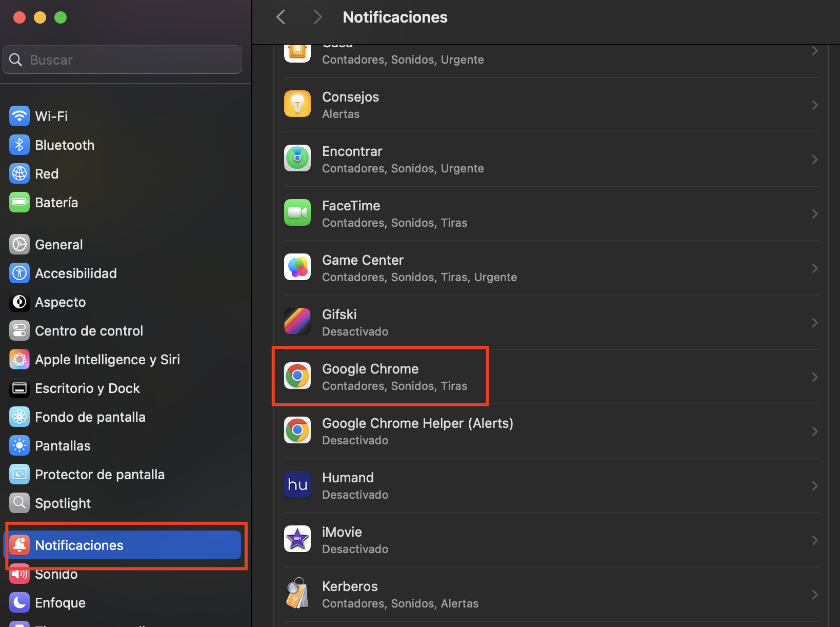Click the FaceTime camera icon
The width and height of the screenshot is (840, 627).
click(x=297, y=213)
